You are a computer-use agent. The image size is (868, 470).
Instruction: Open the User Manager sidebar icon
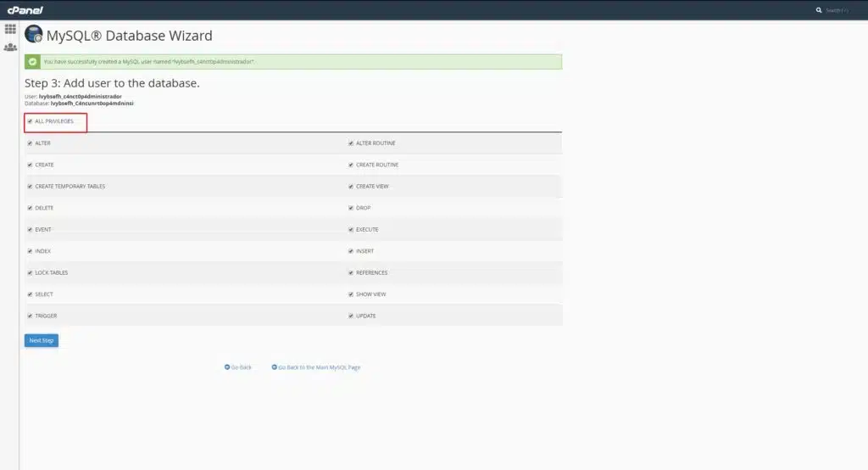pos(10,48)
